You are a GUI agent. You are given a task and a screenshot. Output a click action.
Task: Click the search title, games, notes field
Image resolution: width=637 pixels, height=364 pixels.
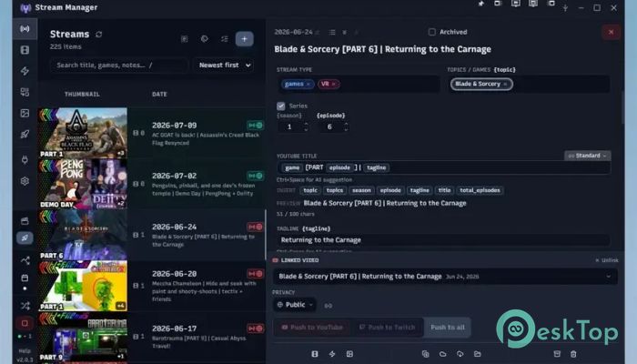(x=119, y=65)
